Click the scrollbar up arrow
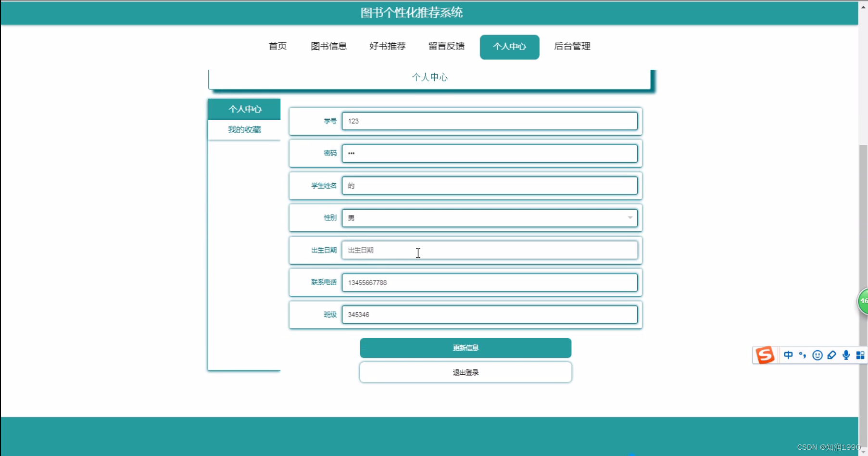Image resolution: width=868 pixels, height=456 pixels. click(x=863, y=6)
